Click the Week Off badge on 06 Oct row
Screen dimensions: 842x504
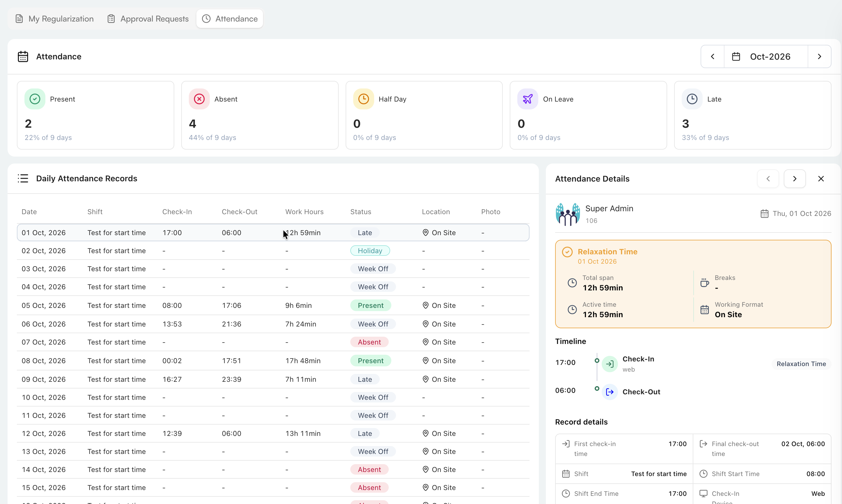click(x=373, y=324)
